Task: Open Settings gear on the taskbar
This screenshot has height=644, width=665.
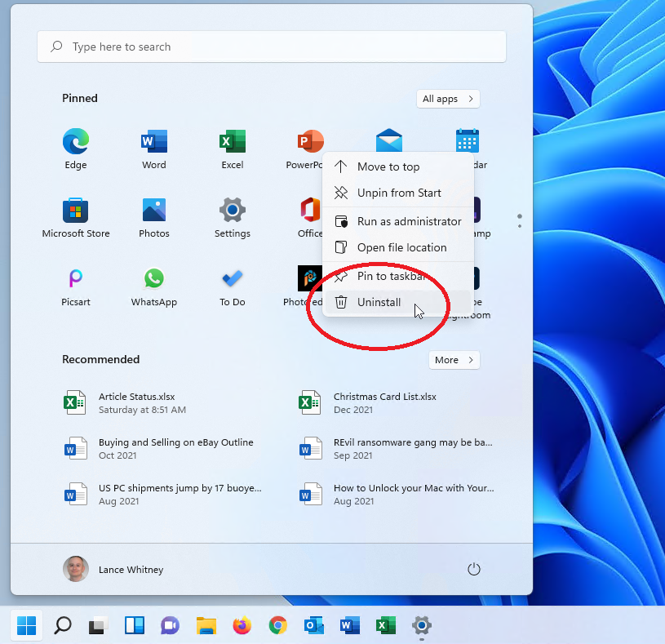Action: tap(422, 625)
